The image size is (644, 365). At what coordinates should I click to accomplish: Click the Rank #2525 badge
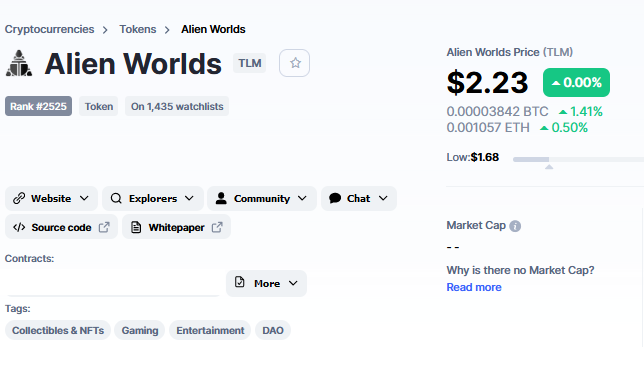[x=39, y=106]
